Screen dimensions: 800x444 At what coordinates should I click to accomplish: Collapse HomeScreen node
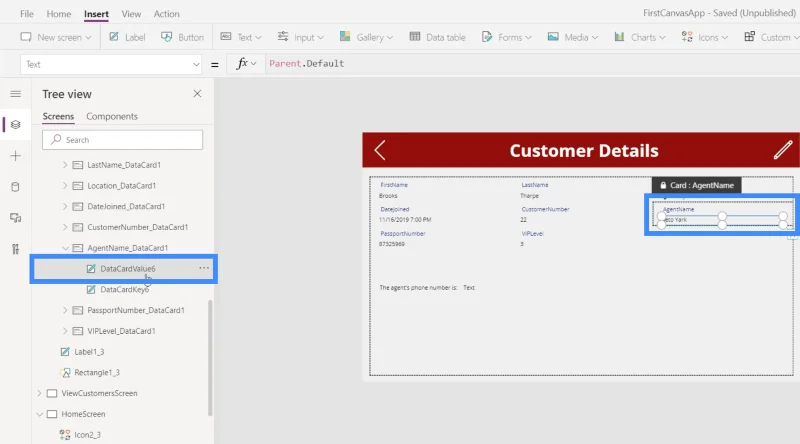(x=39, y=414)
